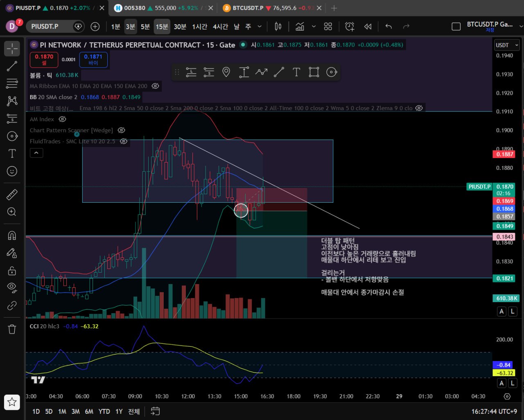The height and width of the screenshot is (420, 524).
Task: Toggle auto scale A on main price pane
Action: click(501, 311)
